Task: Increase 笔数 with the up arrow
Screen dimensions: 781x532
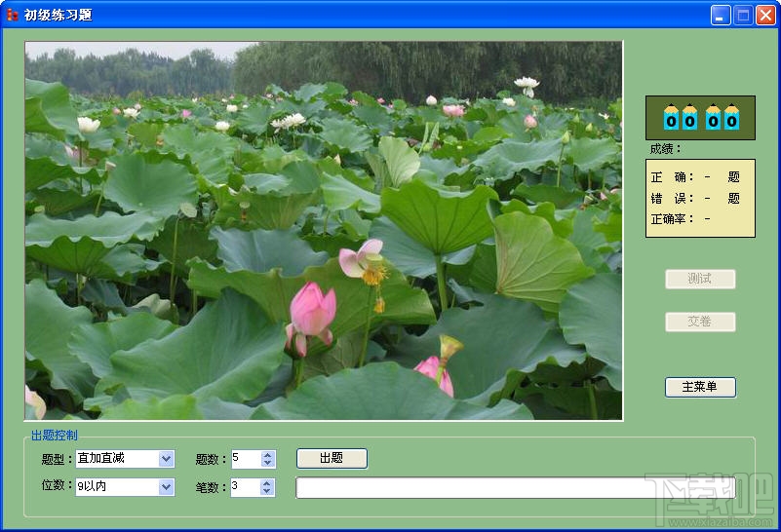Action: click(267, 483)
